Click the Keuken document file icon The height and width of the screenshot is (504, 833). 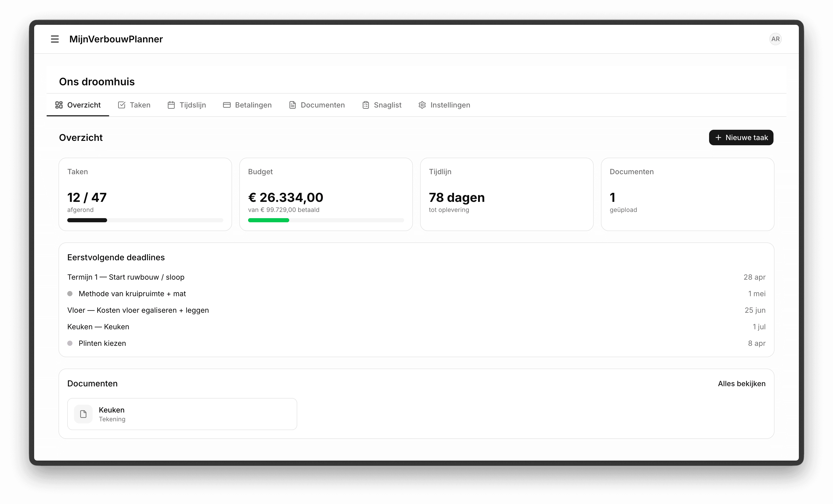[x=83, y=414]
